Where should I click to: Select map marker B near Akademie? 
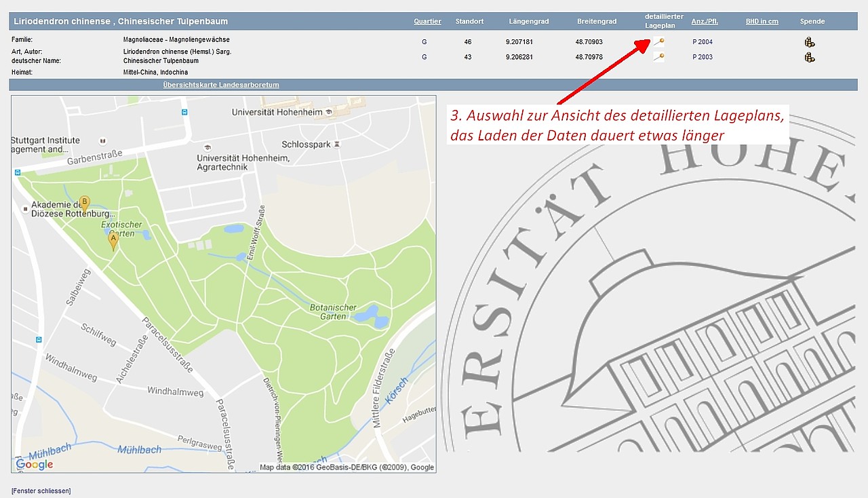click(x=84, y=204)
